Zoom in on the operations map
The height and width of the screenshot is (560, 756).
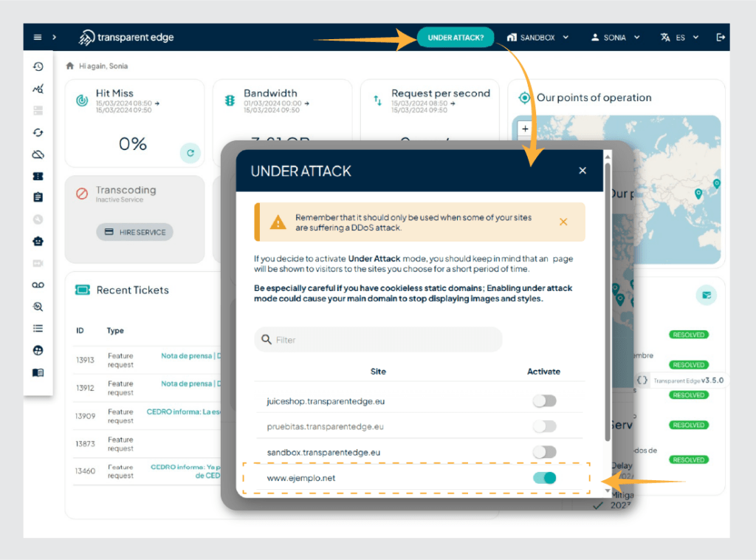525,129
